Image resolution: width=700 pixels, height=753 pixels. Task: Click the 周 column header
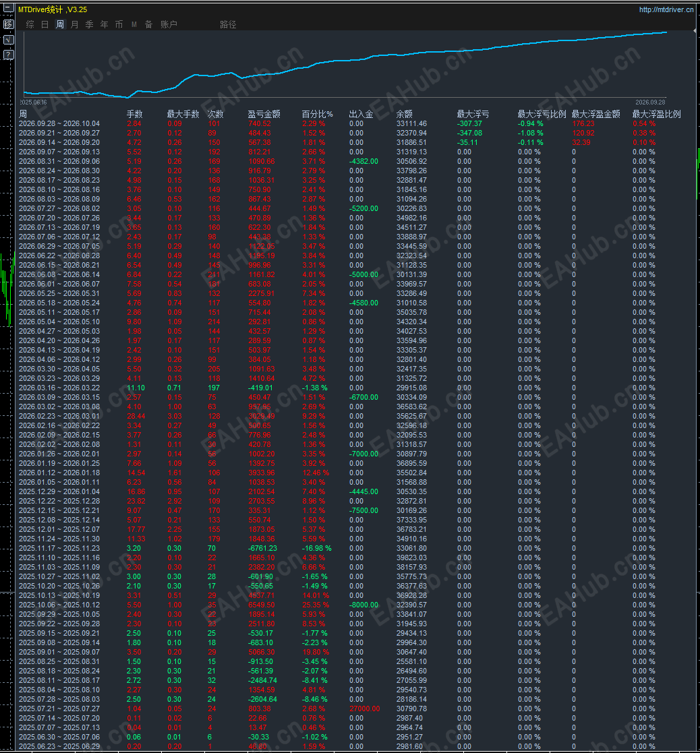point(23,114)
